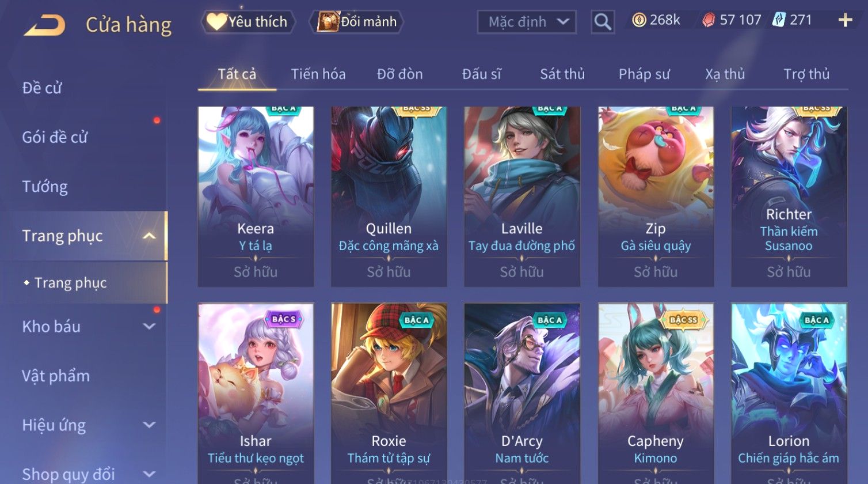Tap the gold coin balance icon
868x484 pixels.
[x=639, y=21]
